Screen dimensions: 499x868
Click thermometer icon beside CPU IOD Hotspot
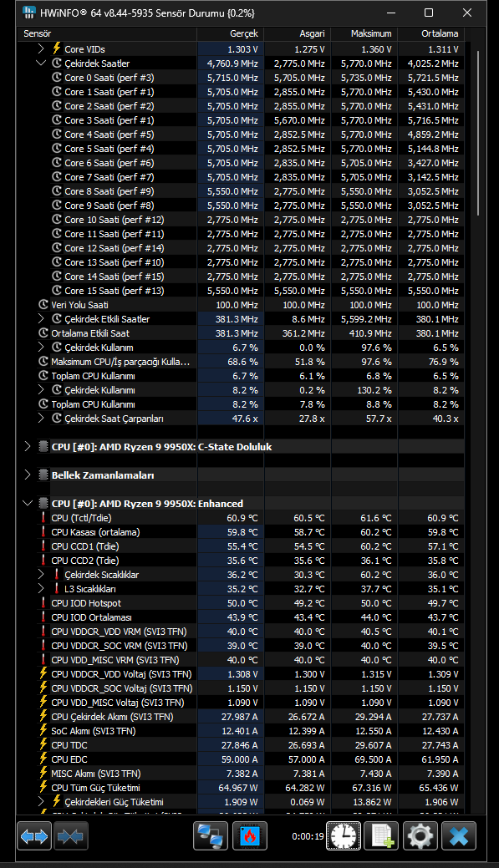coord(43,603)
